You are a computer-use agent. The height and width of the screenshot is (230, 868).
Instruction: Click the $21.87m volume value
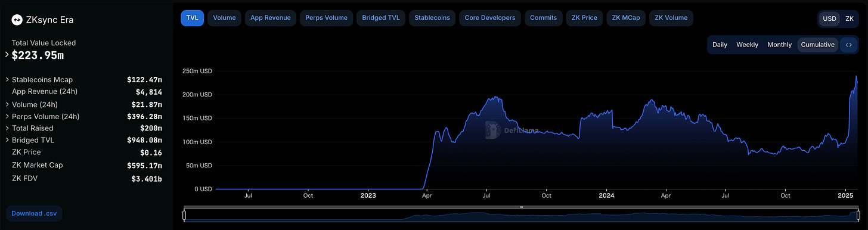pos(147,104)
